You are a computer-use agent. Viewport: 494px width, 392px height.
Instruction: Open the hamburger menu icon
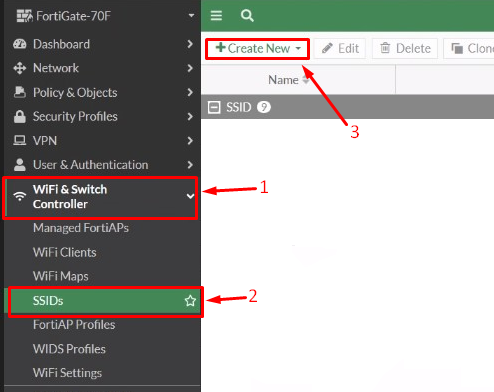(x=216, y=16)
